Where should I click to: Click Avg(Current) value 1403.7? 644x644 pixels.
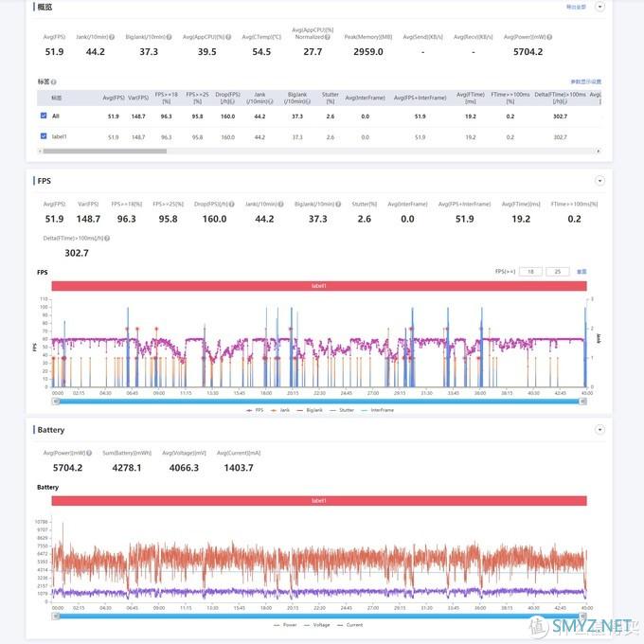click(x=239, y=468)
